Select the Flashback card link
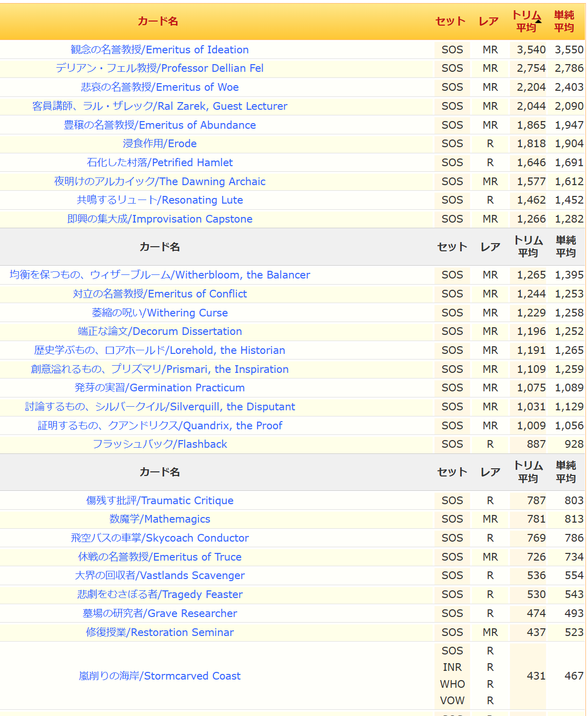The width and height of the screenshot is (588, 716). pos(160,444)
